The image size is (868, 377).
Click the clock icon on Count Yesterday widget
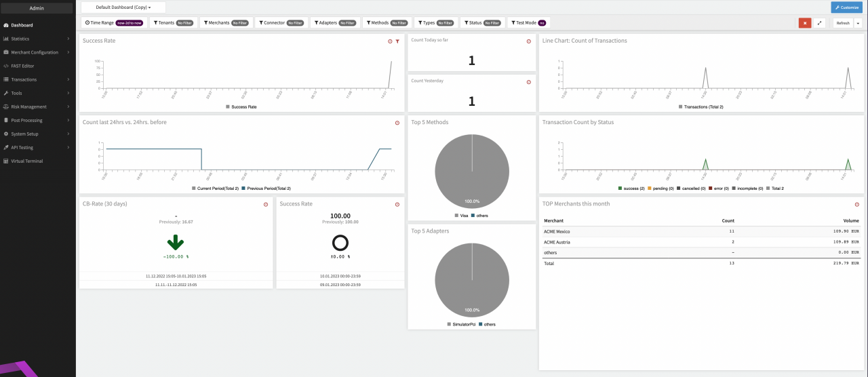(x=529, y=82)
